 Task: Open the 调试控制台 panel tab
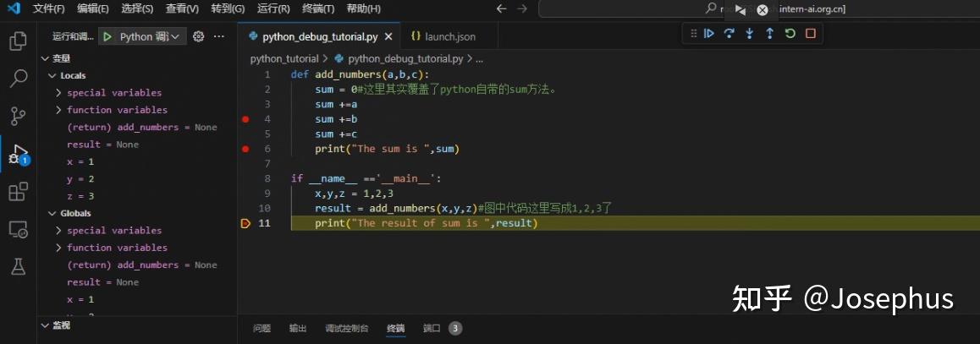pyautogui.click(x=346, y=329)
